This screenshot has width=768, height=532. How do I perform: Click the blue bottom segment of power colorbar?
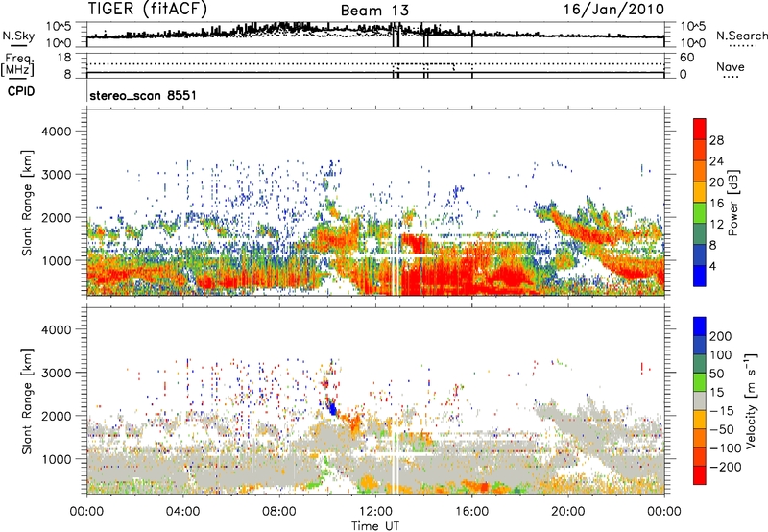pyautogui.click(x=700, y=276)
